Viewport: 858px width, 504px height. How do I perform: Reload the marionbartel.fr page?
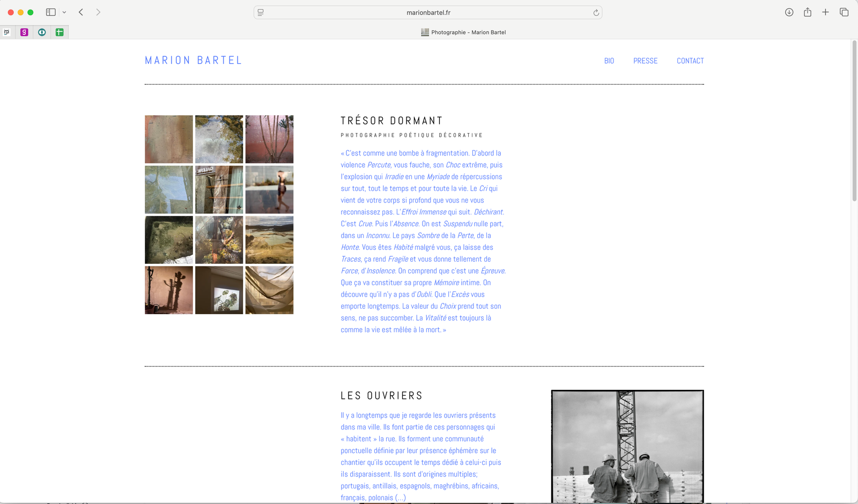pos(596,13)
